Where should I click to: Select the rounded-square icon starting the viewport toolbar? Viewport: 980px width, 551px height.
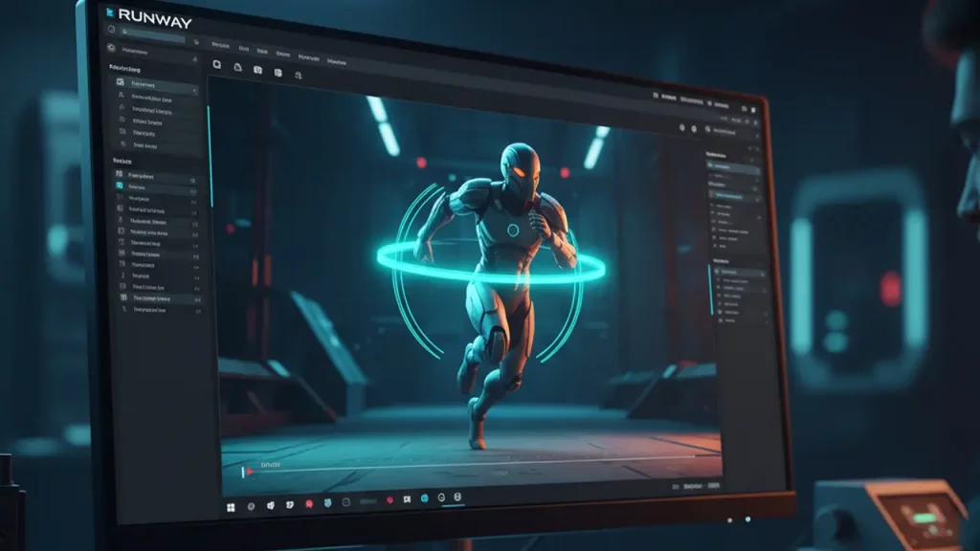[x=217, y=65]
